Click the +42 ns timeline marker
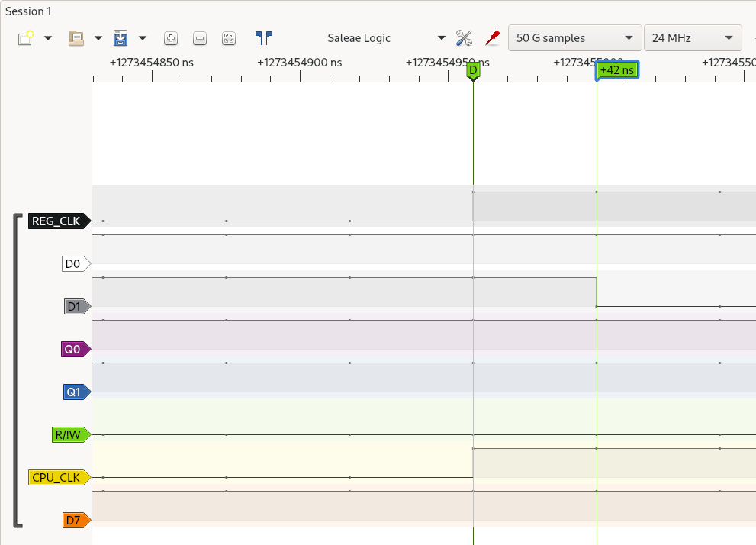Viewport: 756px width, 545px height. (616, 70)
